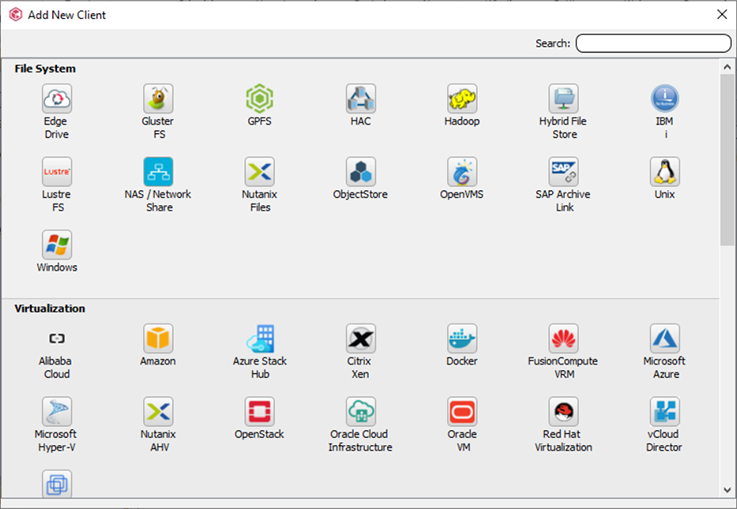Pick the GPFS file system icon
The image size is (737, 509).
pos(259,98)
